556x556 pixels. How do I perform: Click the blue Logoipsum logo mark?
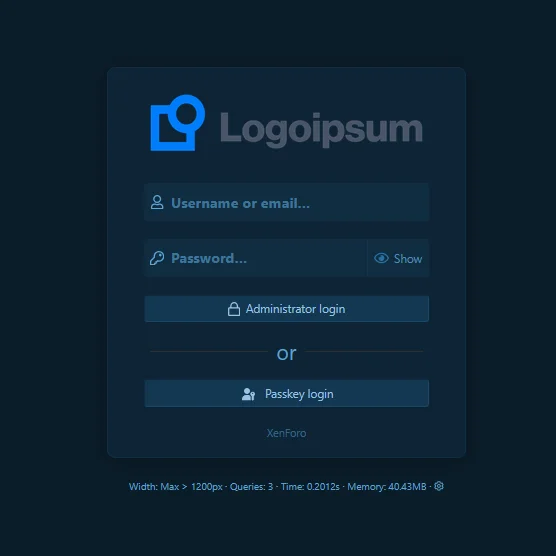(x=178, y=123)
